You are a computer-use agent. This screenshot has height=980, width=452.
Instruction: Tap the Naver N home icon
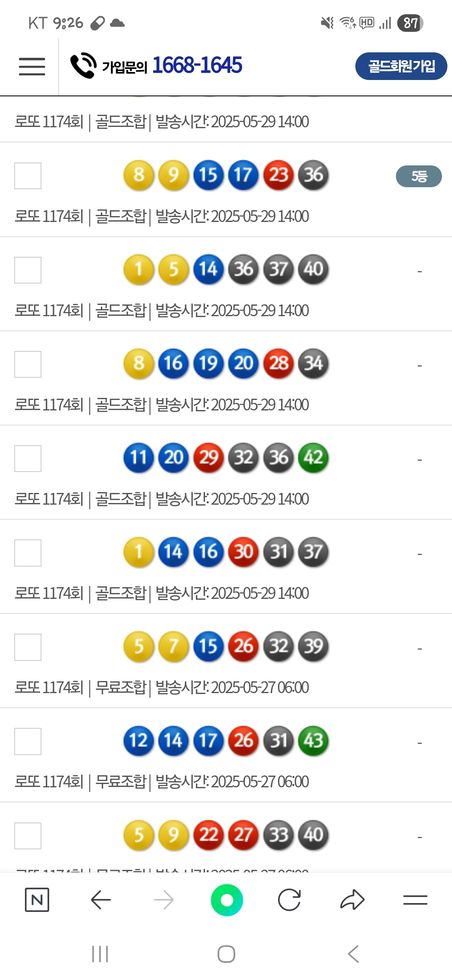coord(37,900)
